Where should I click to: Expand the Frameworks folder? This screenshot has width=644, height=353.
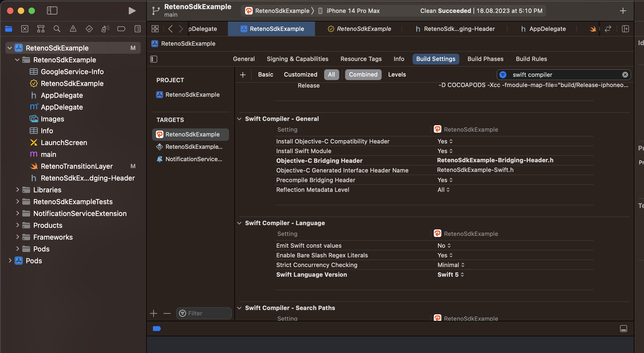[x=17, y=237]
